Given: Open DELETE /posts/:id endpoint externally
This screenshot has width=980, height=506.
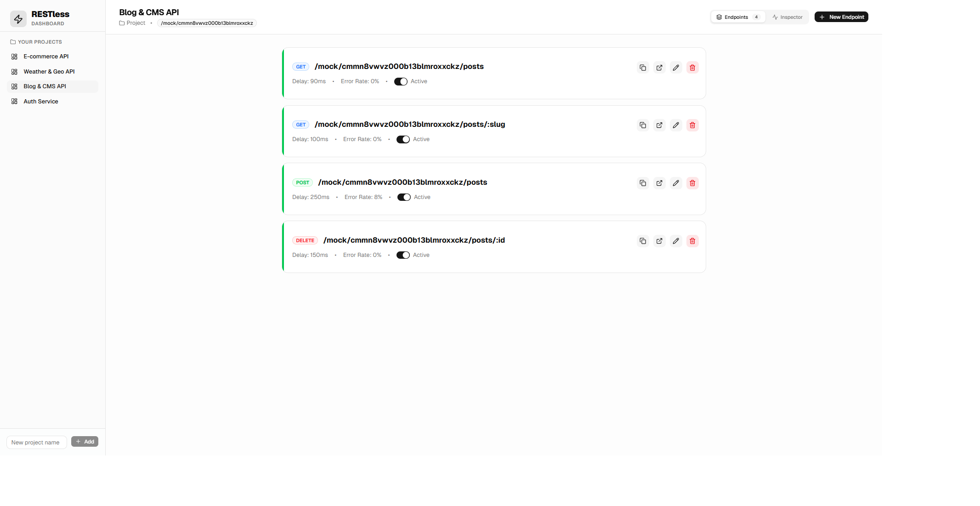Looking at the screenshot, I should (x=659, y=241).
